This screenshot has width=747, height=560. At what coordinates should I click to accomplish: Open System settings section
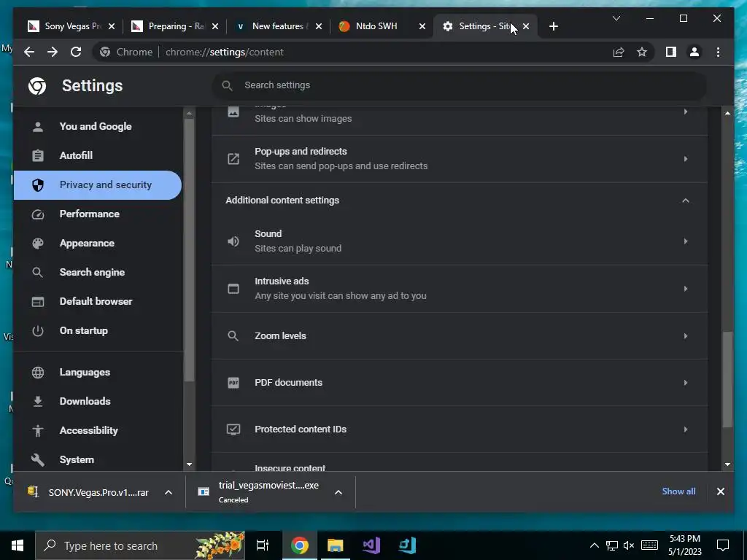pos(98,460)
